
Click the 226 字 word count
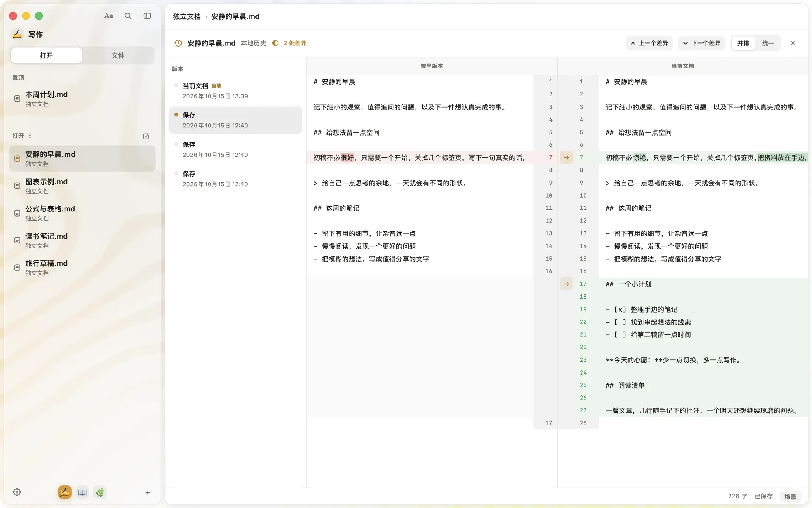point(737,496)
